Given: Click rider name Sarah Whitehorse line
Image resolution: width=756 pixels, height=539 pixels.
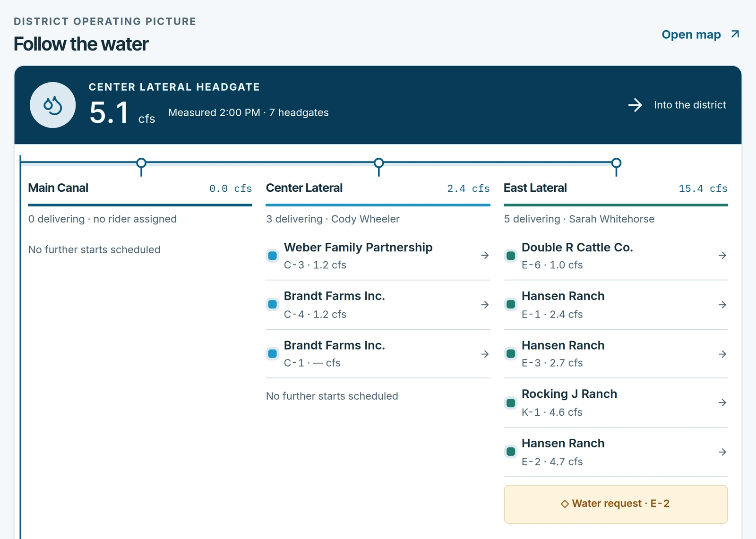Looking at the screenshot, I should point(579,219).
